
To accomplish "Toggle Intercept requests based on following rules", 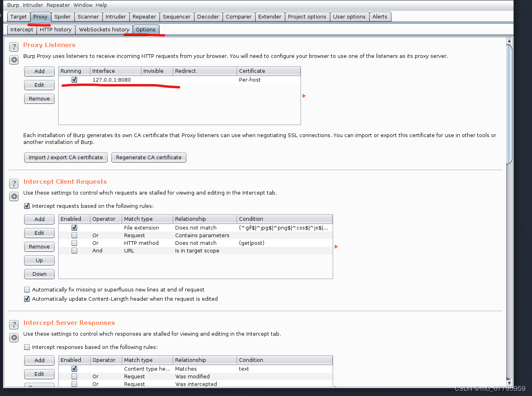I will pyautogui.click(x=27, y=206).
